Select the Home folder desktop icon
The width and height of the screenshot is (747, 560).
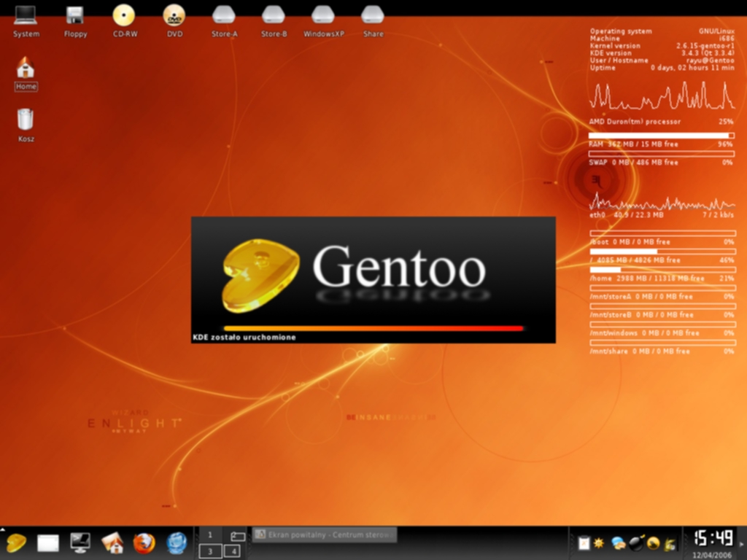[26, 74]
